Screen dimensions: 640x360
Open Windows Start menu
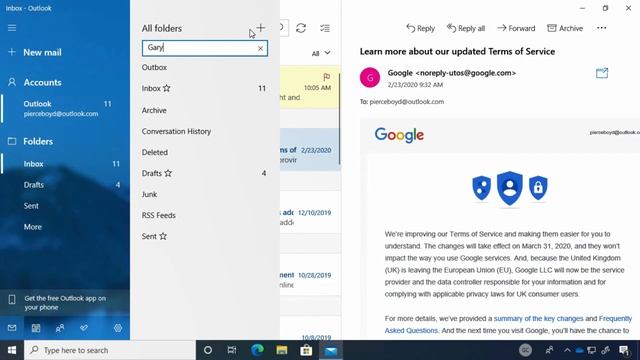12,350
